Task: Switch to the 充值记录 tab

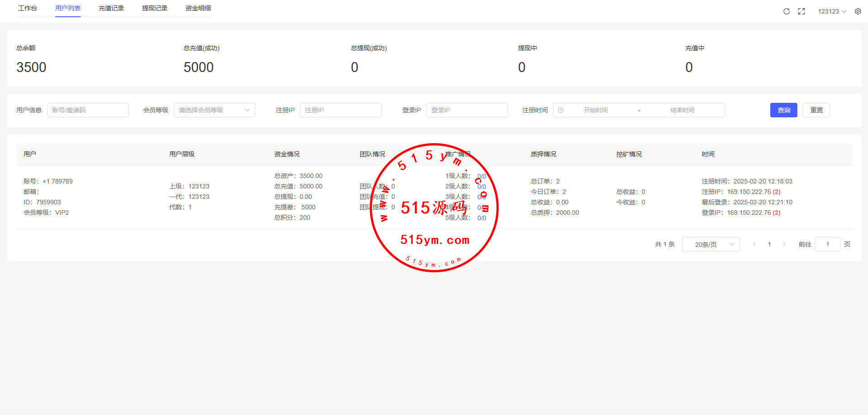Action: (111, 8)
